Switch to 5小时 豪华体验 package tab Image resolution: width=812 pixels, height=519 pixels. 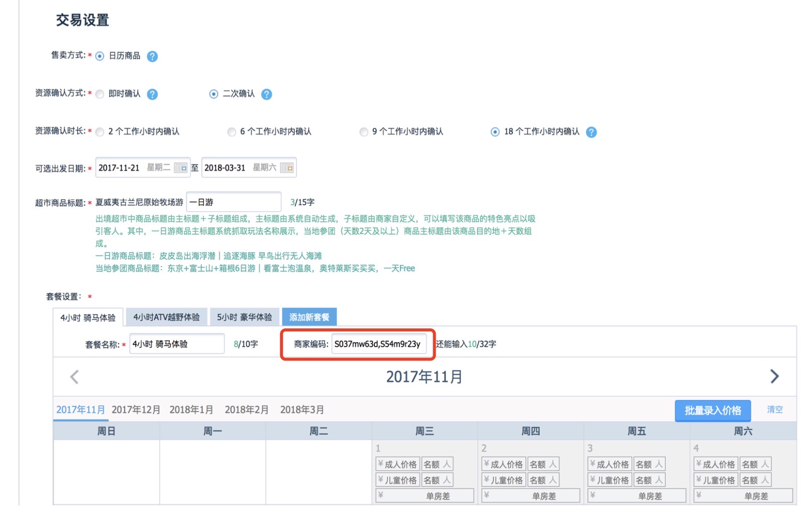point(245,317)
